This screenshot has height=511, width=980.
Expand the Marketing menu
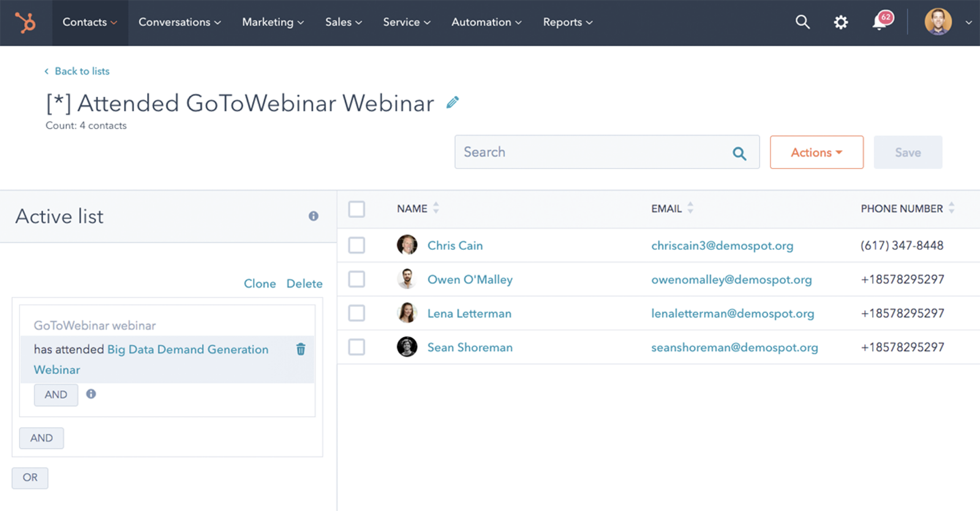click(273, 22)
